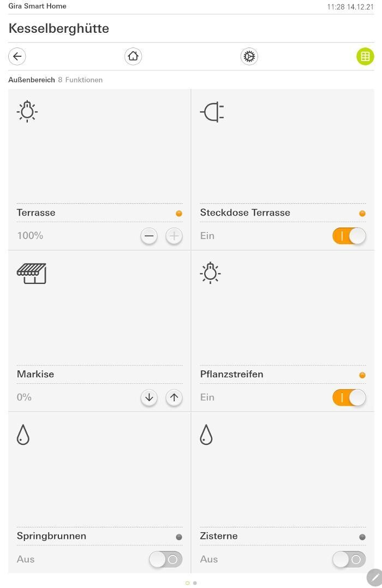
Task: Click the back arrow button
Action: click(x=17, y=56)
